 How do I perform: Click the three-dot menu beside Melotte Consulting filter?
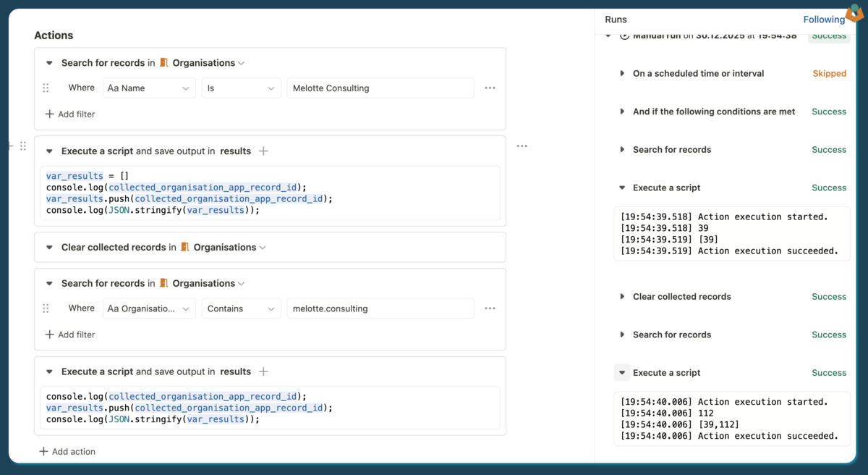(x=490, y=88)
